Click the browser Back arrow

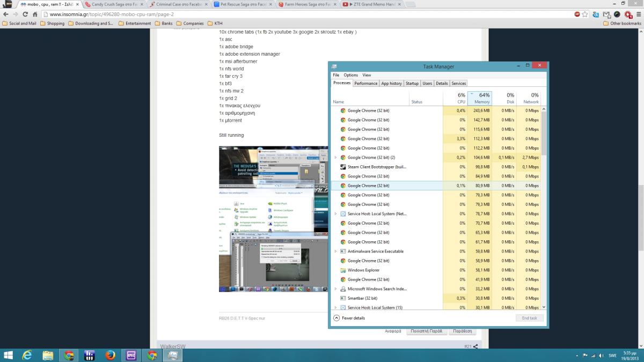(x=5, y=14)
